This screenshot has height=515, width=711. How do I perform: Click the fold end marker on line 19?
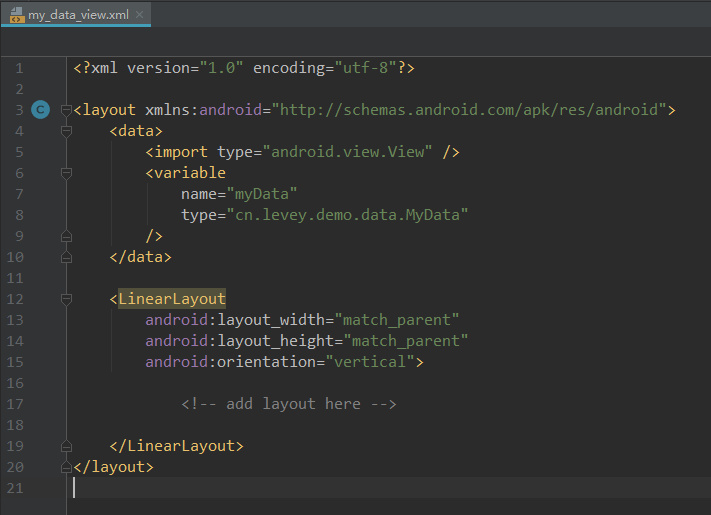point(66,446)
